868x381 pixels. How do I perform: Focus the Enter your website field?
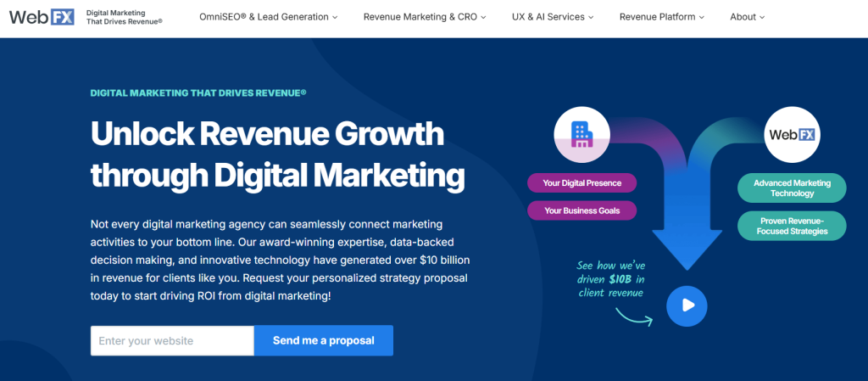point(172,340)
